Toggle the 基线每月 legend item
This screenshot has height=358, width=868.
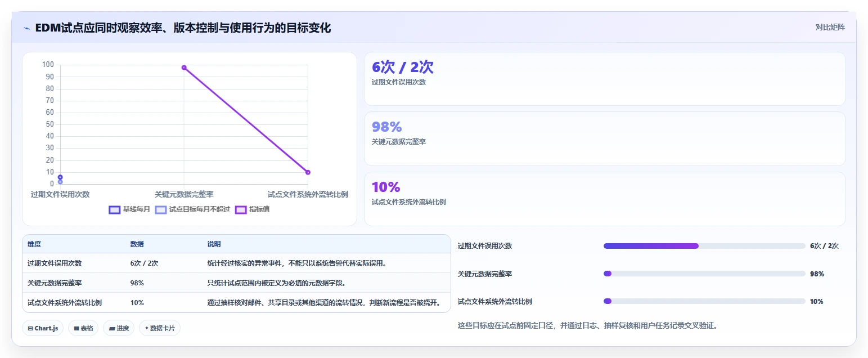(x=129, y=209)
